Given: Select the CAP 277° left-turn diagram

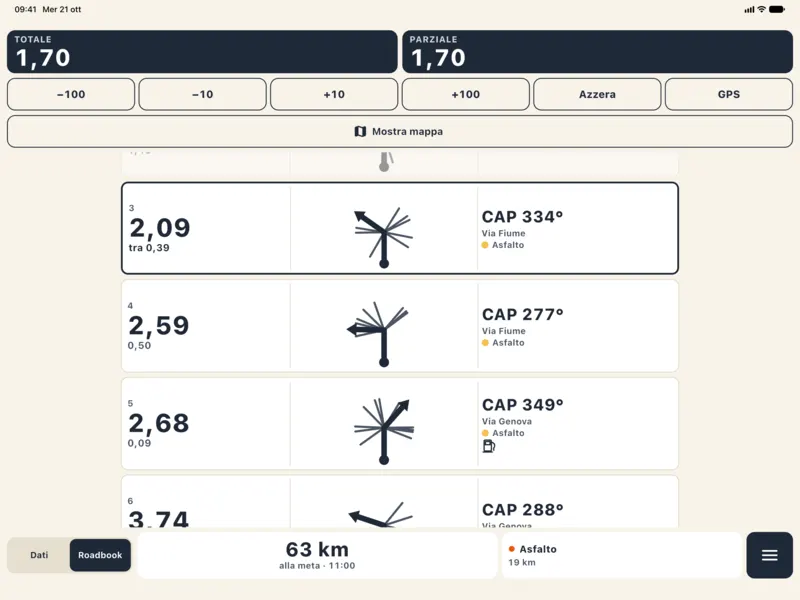Looking at the screenshot, I should pyautogui.click(x=379, y=334).
